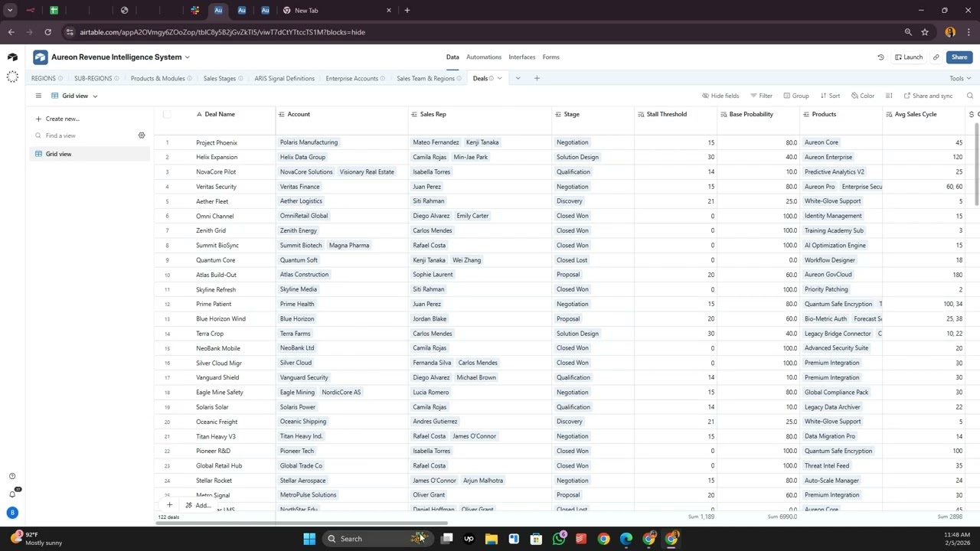Click Closed Lost stage for Quantum Core

[572, 260]
